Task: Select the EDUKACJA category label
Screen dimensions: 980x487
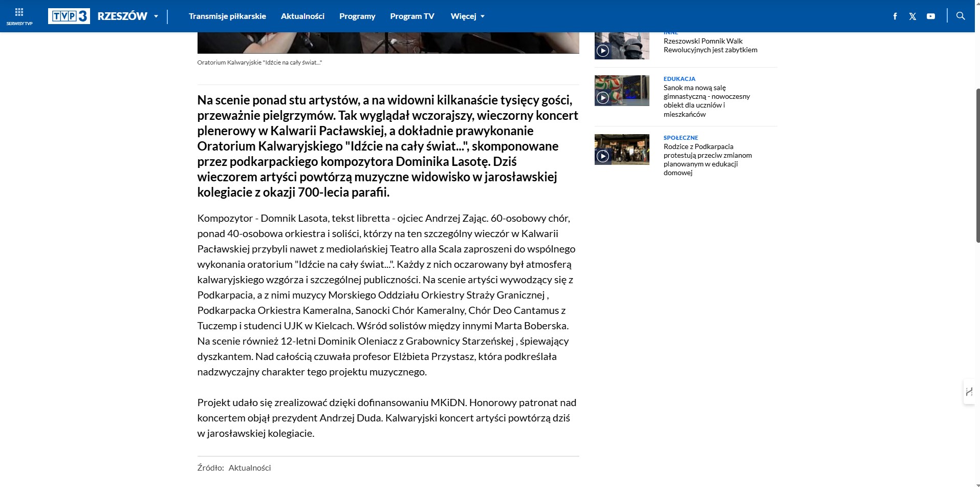Action: click(679, 79)
